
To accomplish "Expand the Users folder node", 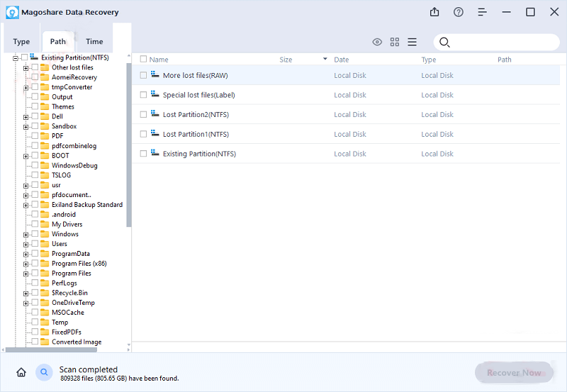I will pos(26,245).
